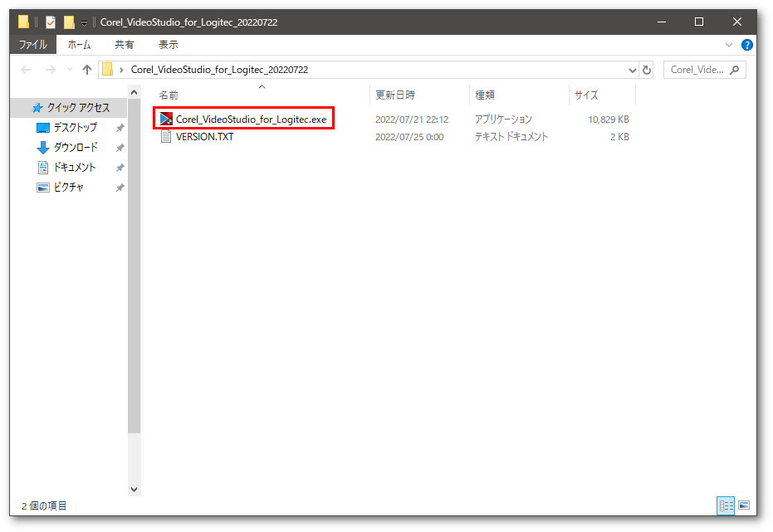Viewport: 773px width, 532px height.
Task: Click the title bar folder icon
Action: point(23,22)
